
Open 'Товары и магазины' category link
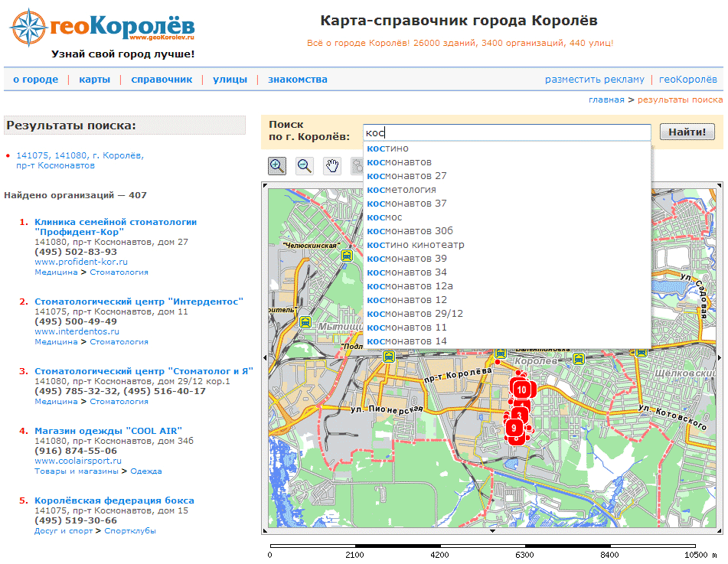pyautogui.click(x=77, y=471)
